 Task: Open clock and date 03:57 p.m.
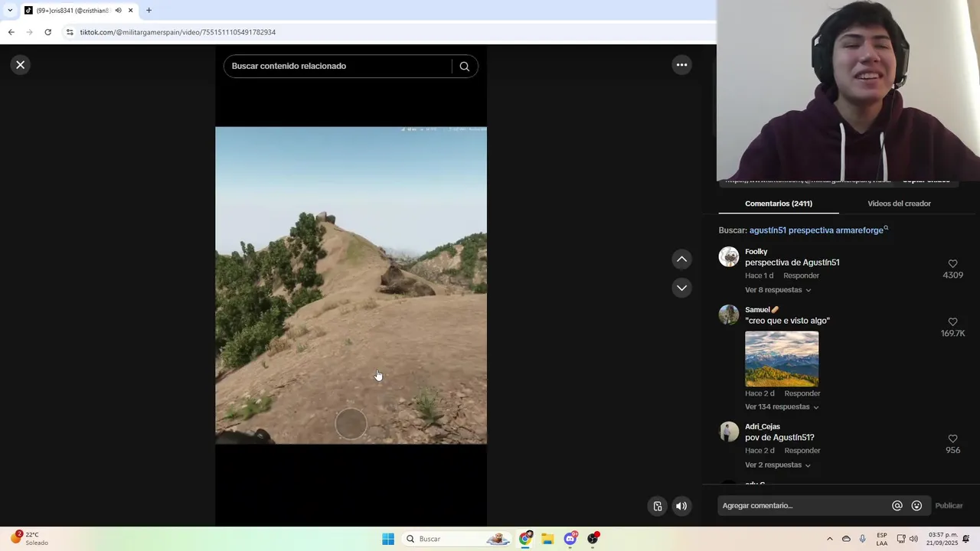(942, 539)
